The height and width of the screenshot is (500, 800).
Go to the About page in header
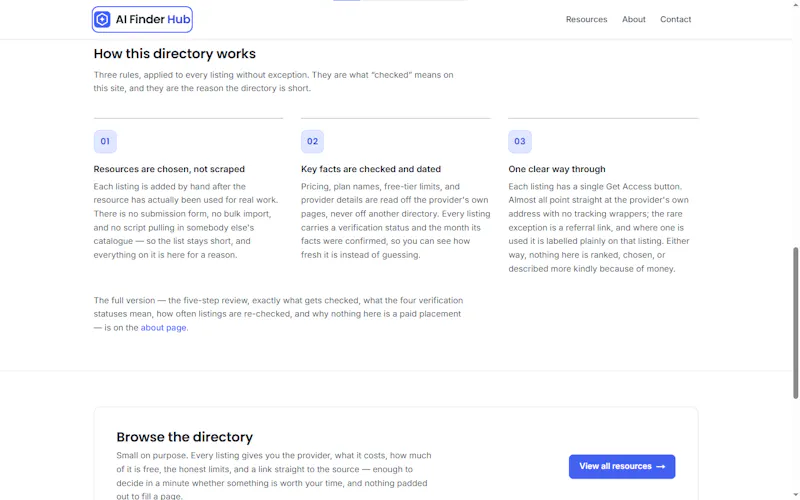634,19
